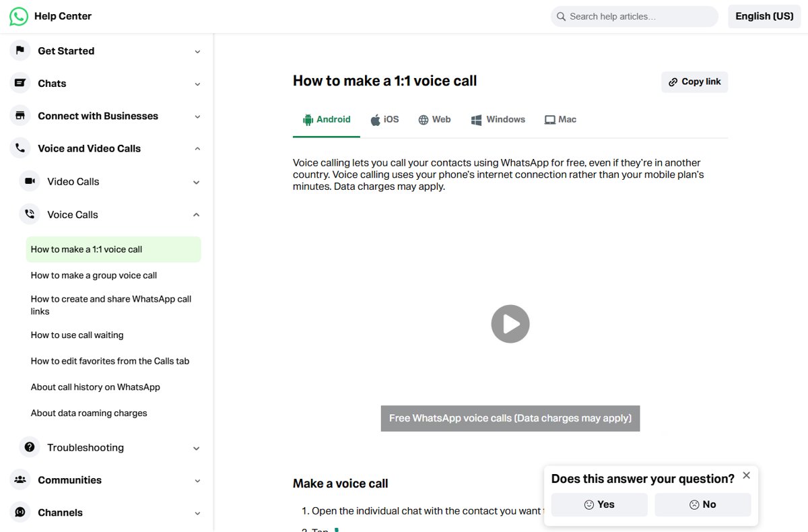This screenshot has height=532, width=808.
Task: Collapse Voice and Video Calls chevron
Action: (x=197, y=149)
